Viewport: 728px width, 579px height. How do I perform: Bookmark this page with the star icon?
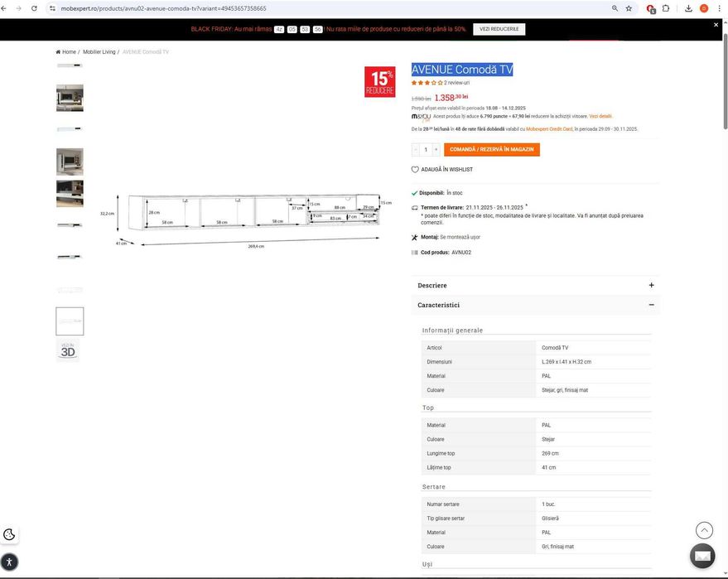pyautogui.click(x=629, y=8)
